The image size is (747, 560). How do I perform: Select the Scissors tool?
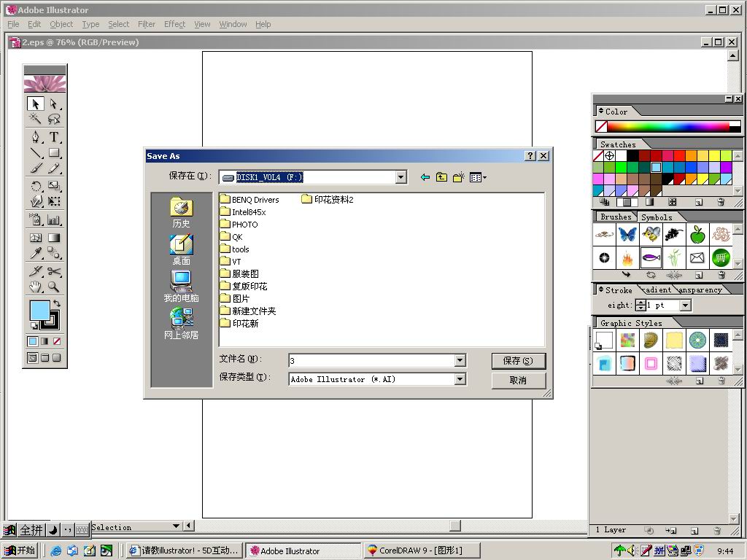click(54, 271)
